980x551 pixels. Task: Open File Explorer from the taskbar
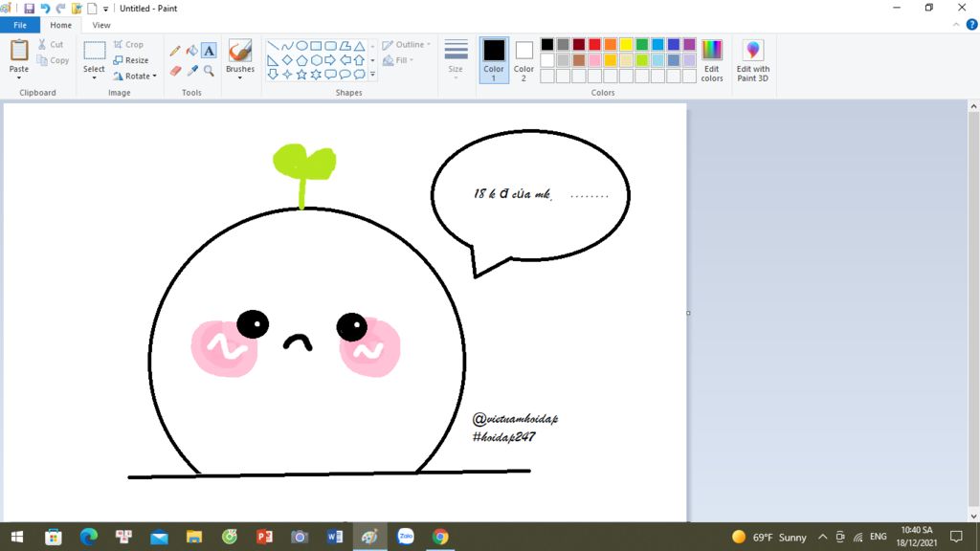193,537
